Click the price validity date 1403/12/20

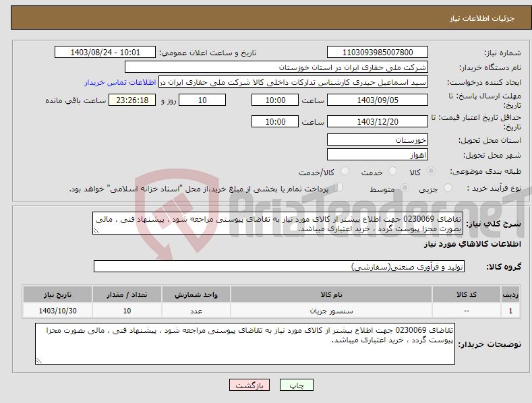click(378, 121)
